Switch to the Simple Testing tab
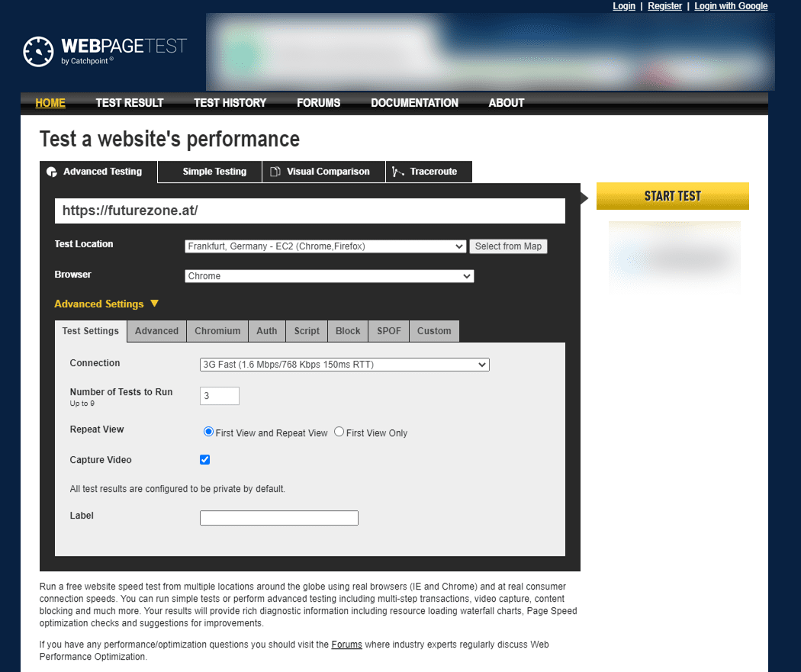This screenshot has height=672, width=801. pos(210,172)
